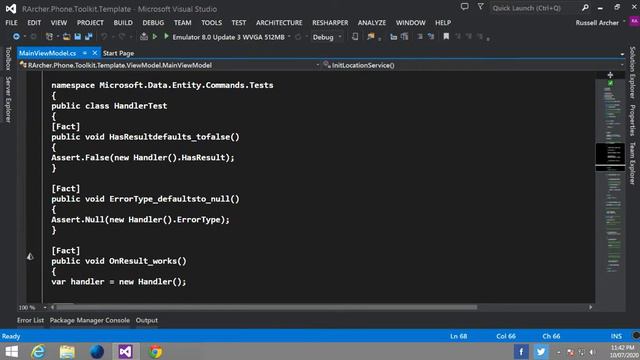Click the split-editor handle above the scrollbar
Image resolution: width=640 pixels, height=360 pixels.
[x=610, y=75]
